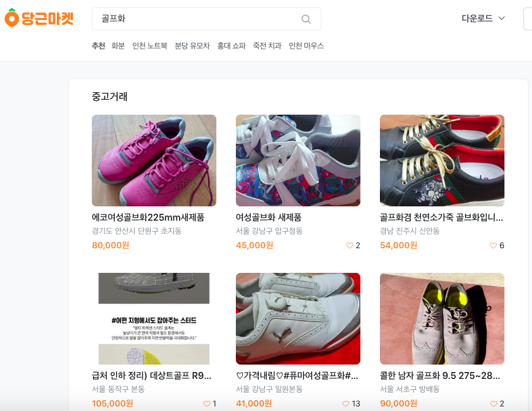The height and width of the screenshot is (411, 532).
Task: Click the 80,000원 price
Action: pyautogui.click(x=111, y=245)
